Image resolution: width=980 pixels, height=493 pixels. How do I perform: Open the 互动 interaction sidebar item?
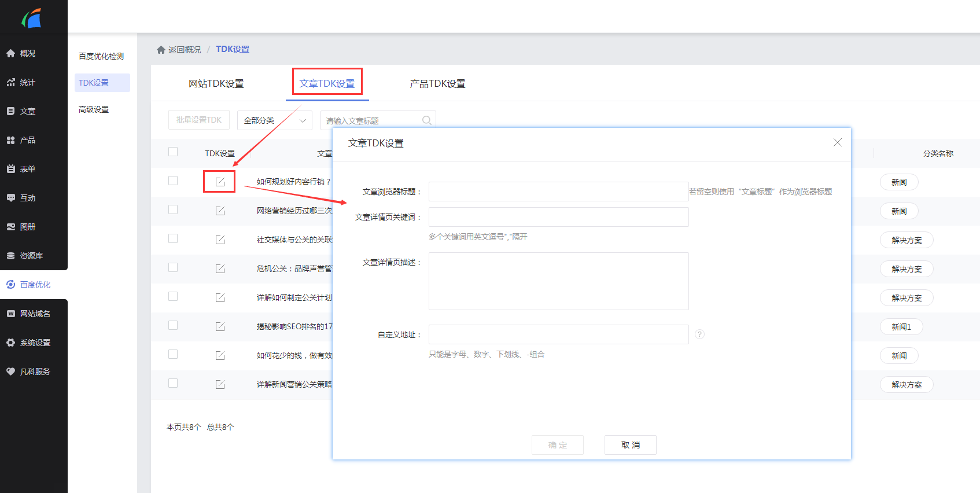pos(34,198)
